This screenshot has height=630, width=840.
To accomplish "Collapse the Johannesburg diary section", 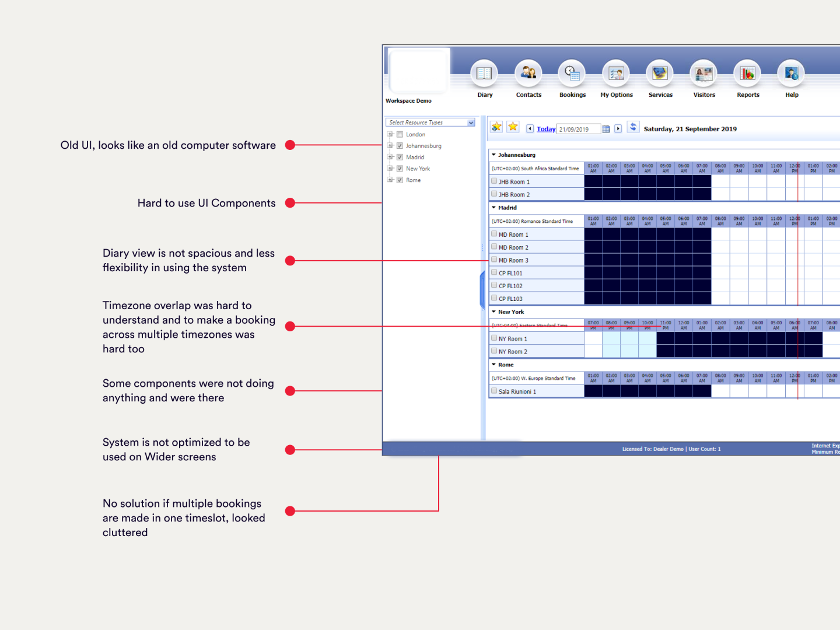I will pos(494,155).
